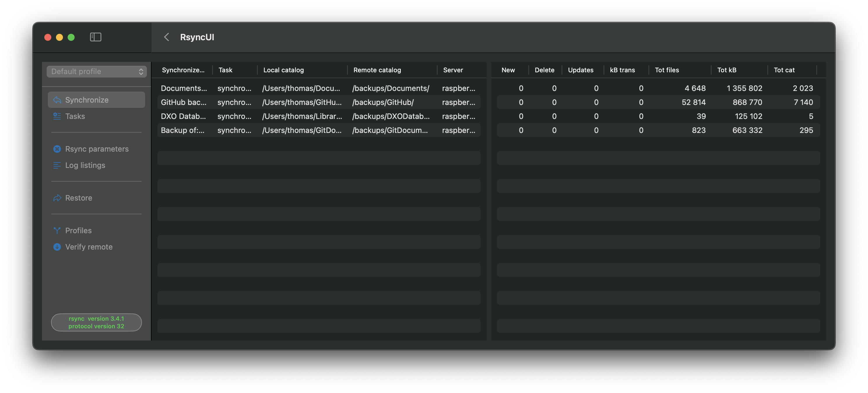This screenshot has width=868, height=393.
Task: Click the Verify remote download icon
Action: [57, 247]
